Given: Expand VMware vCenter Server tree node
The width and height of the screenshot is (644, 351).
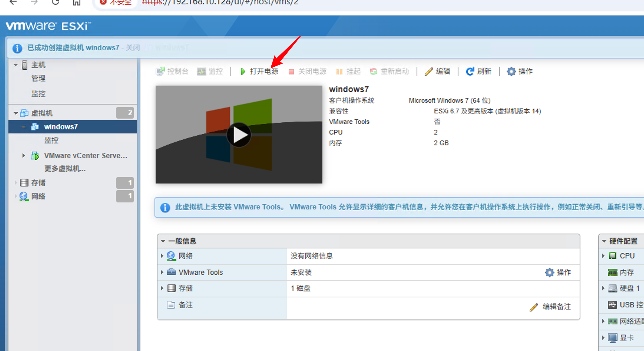Looking at the screenshot, I should click(24, 155).
